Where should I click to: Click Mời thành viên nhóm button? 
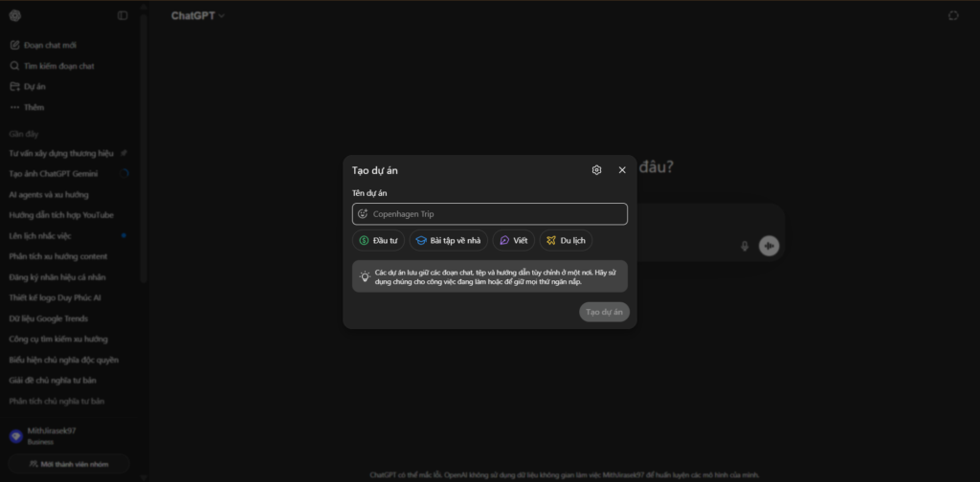tap(69, 464)
